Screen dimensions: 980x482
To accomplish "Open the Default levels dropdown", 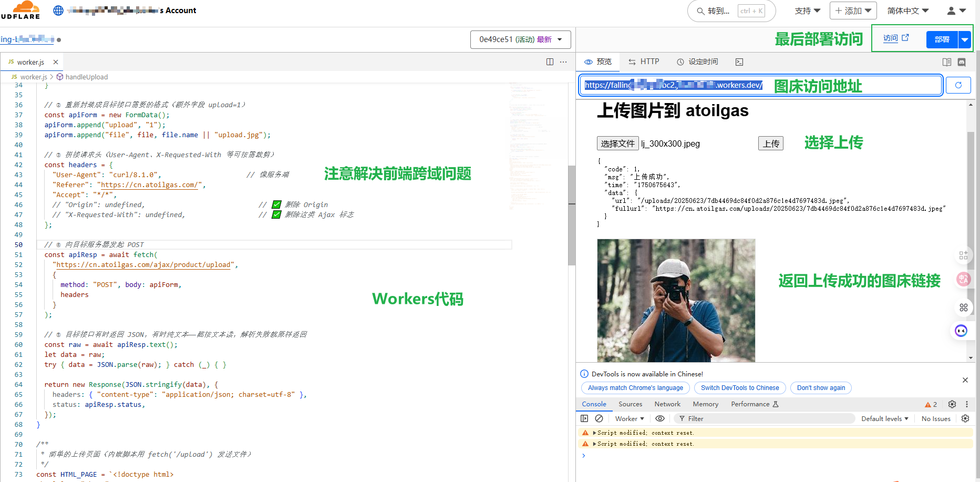I will tap(885, 419).
